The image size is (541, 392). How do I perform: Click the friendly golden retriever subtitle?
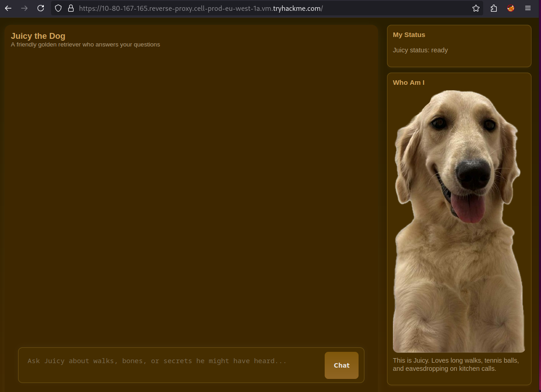click(85, 45)
